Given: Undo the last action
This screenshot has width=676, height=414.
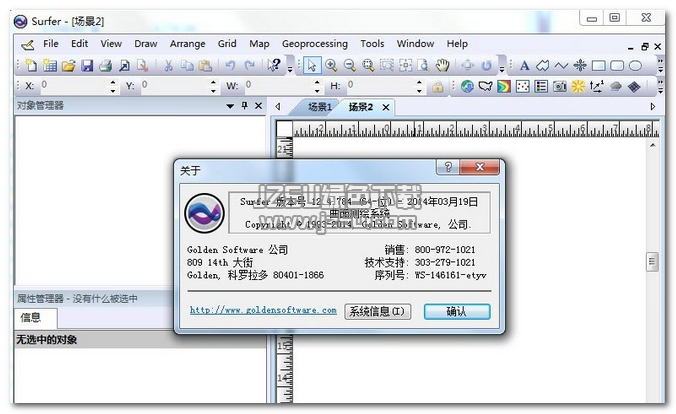Looking at the screenshot, I should click(231, 66).
